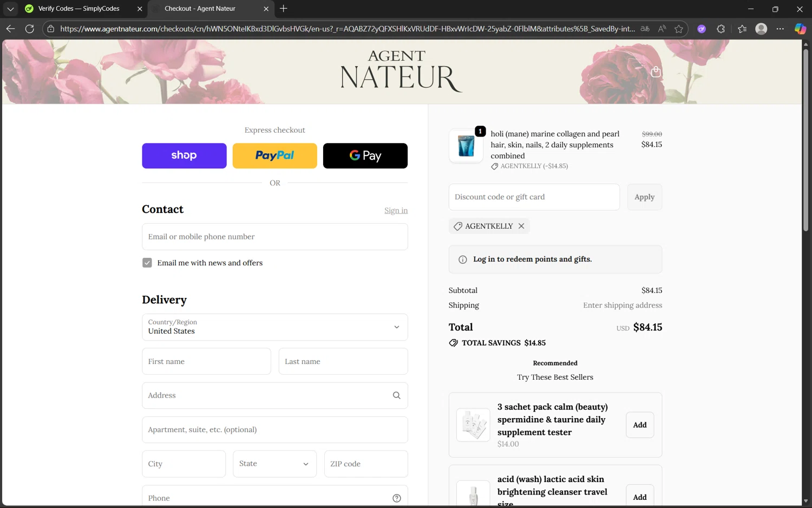812x508 pixels.
Task: Click the Enter shipping address text
Action: tap(623, 305)
